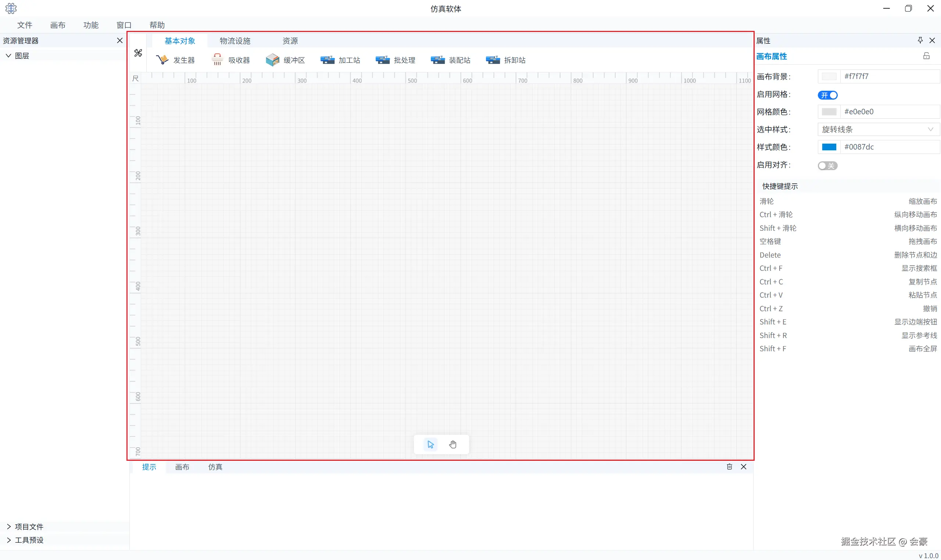
Task: Activate the pointer select tool
Action: (x=431, y=445)
